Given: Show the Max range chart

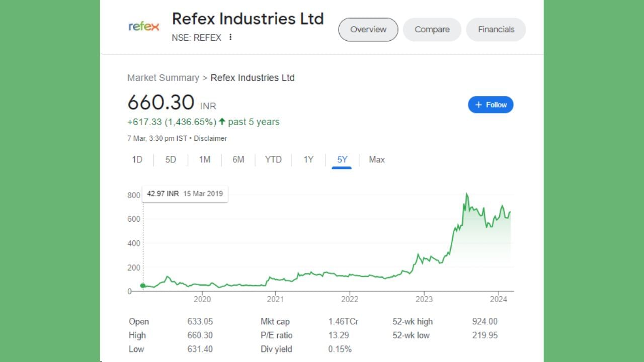Looking at the screenshot, I should click(x=376, y=160).
